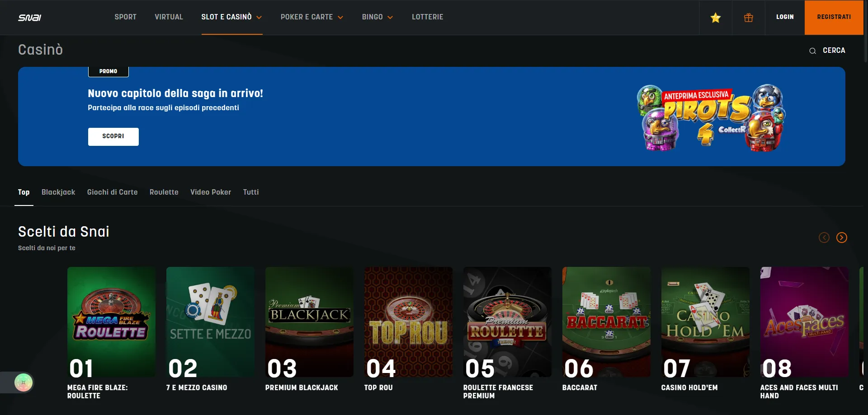Click the Login link

(x=784, y=17)
